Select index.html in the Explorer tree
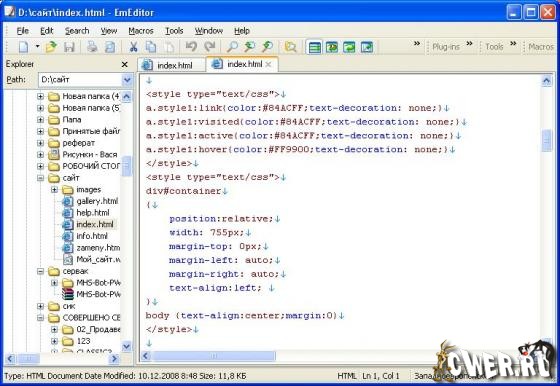The height and width of the screenshot is (386, 560). tap(95, 224)
